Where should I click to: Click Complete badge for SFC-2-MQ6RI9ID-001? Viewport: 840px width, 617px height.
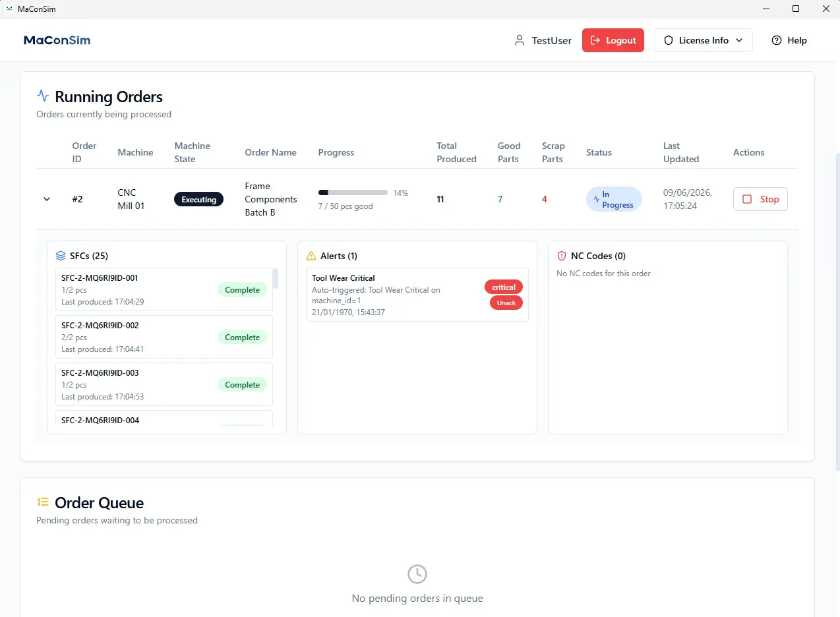pos(242,289)
